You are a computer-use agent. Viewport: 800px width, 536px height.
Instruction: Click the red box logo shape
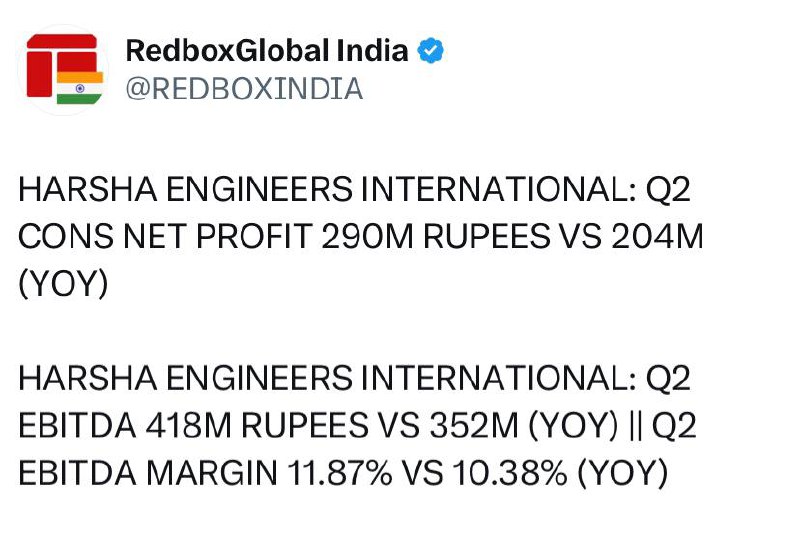(x=61, y=65)
